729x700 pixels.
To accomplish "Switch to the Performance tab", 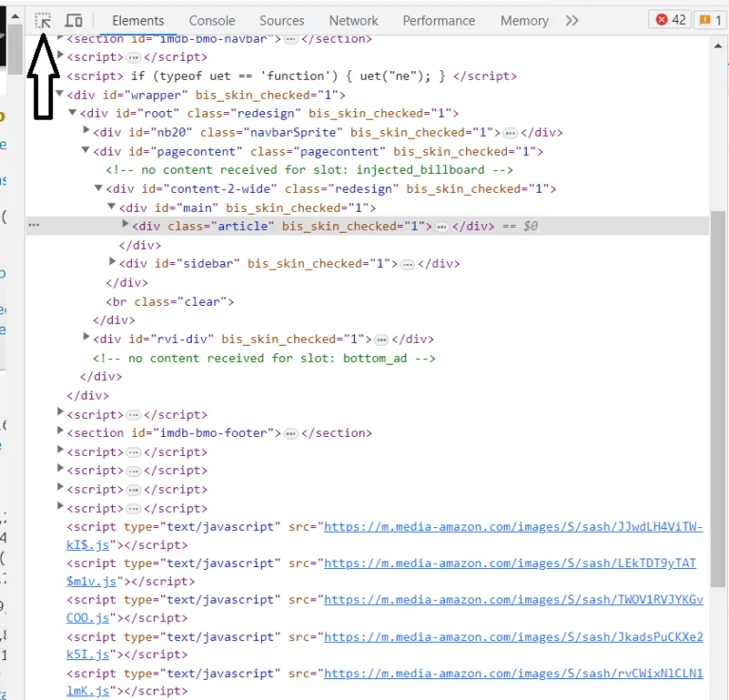I will pyautogui.click(x=439, y=21).
